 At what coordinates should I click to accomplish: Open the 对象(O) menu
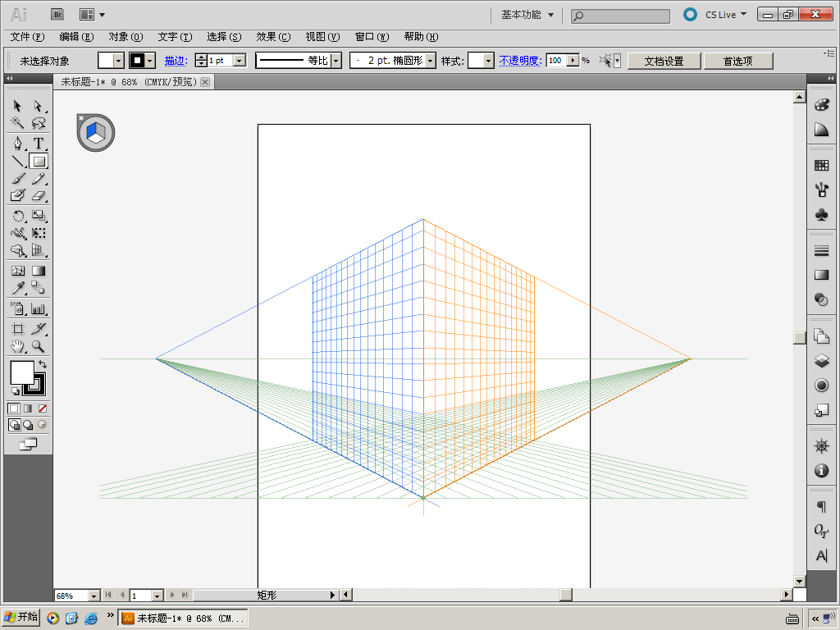[126, 37]
